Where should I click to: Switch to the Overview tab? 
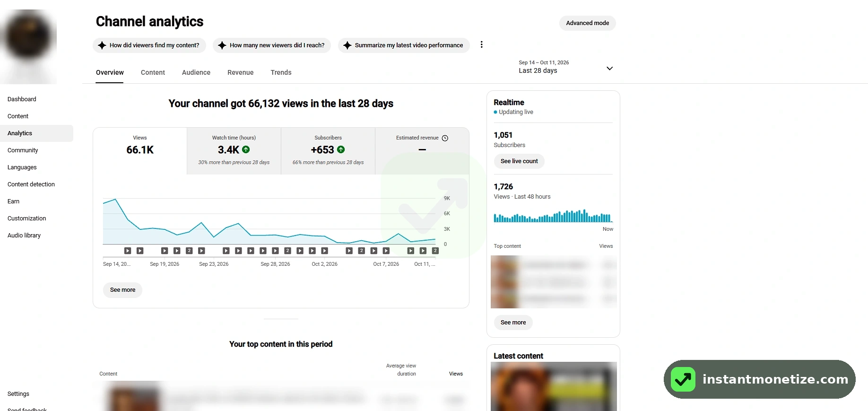[x=110, y=72]
